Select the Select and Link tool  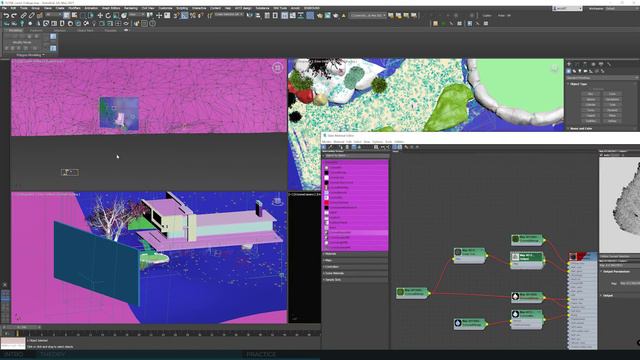coord(24,16)
